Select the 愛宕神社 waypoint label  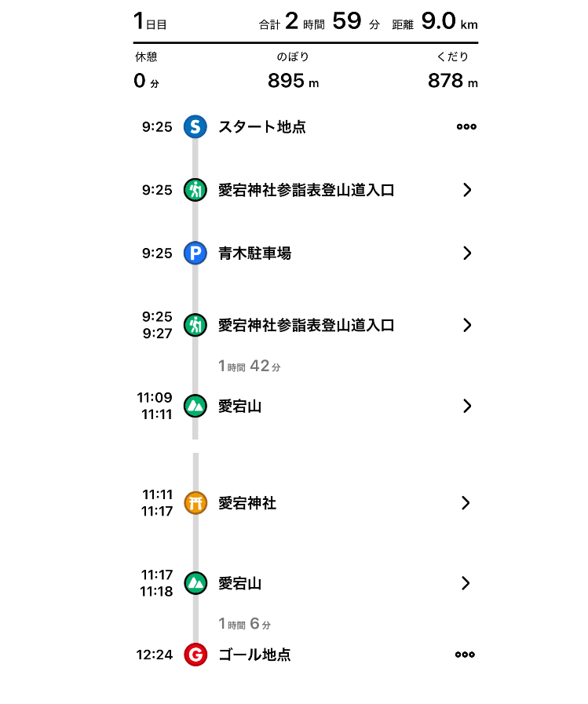pyautogui.click(x=247, y=503)
